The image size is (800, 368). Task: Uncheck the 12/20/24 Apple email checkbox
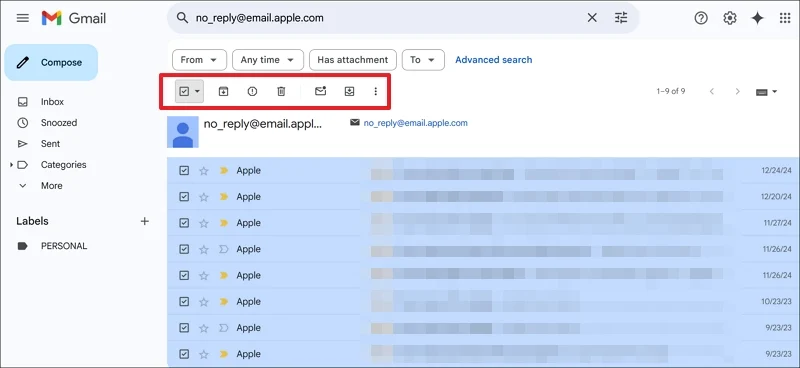tap(184, 197)
